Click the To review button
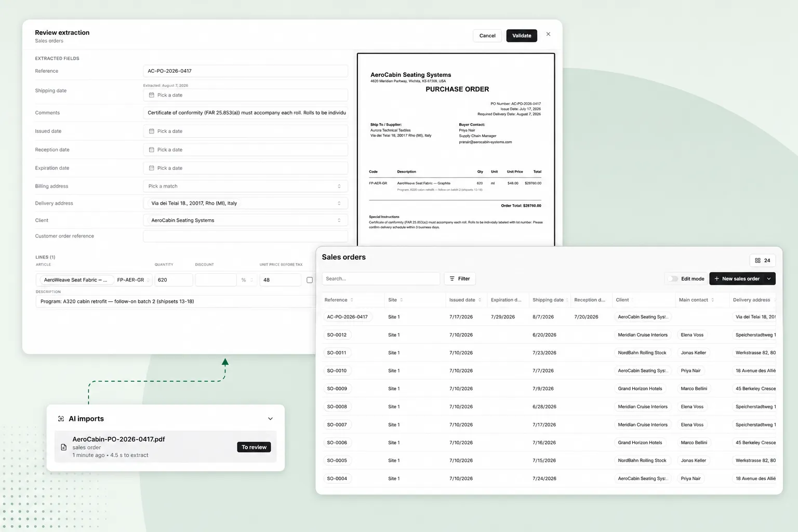 [x=254, y=447]
